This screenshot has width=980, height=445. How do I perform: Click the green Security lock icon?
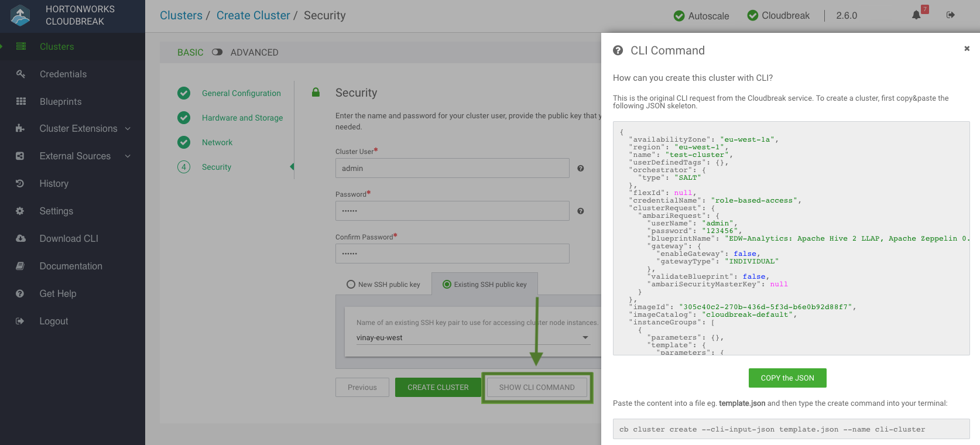316,92
